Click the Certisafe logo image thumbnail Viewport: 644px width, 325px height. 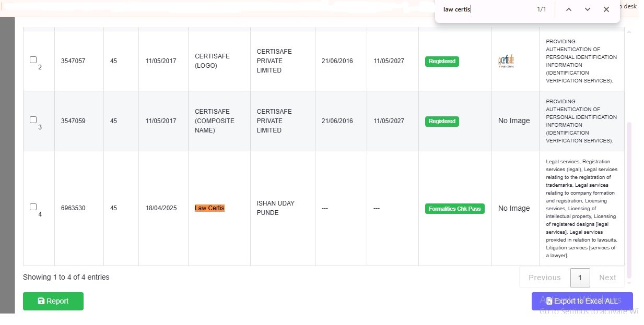click(x=507, y=61)
